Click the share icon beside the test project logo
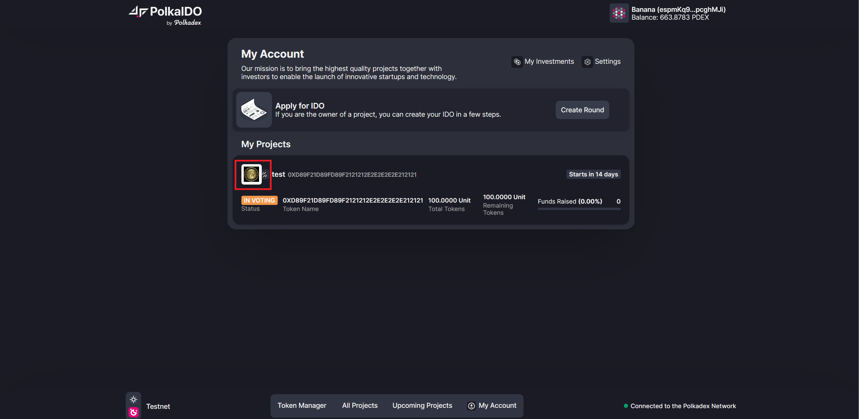The image size is (868, 419). click(265, 175)
